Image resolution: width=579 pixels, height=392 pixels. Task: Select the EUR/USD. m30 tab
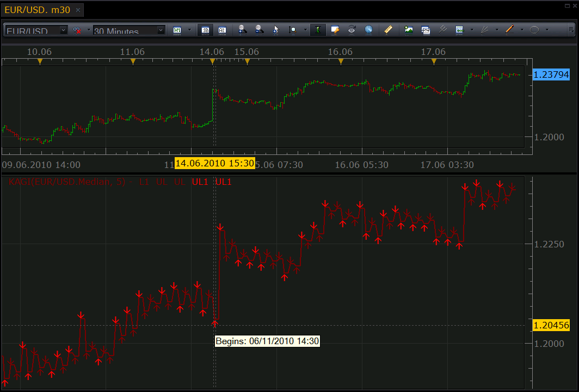click(x=38, y=10)
